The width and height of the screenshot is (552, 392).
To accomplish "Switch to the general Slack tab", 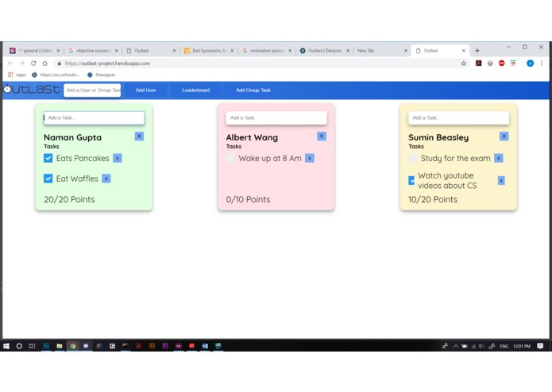I will [34, 51].
